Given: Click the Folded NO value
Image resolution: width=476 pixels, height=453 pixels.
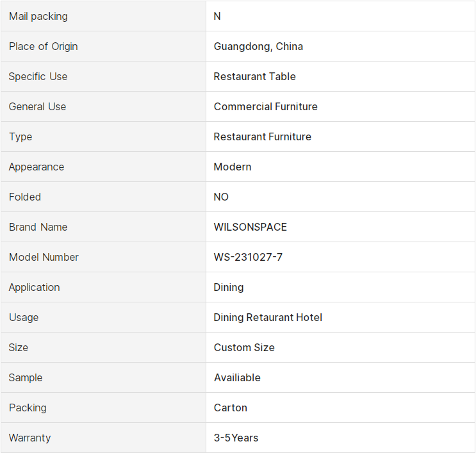Looking at the screenshot, I should point(221,197).
